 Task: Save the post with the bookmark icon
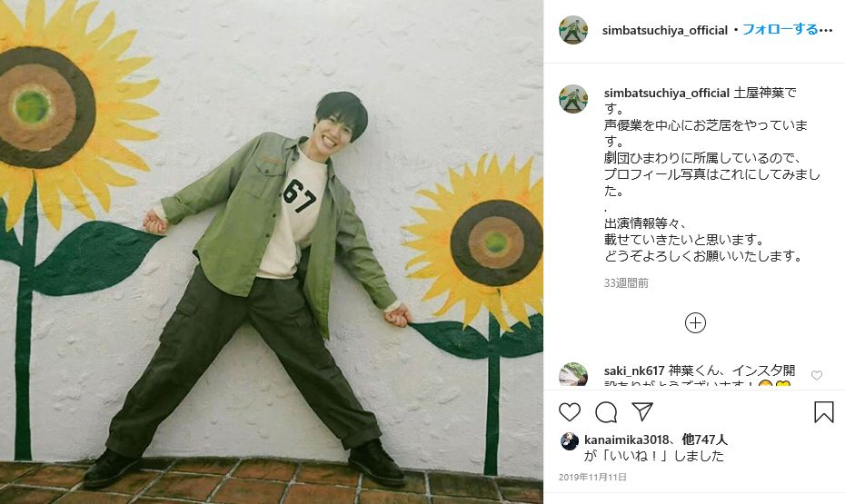point(823,412)
